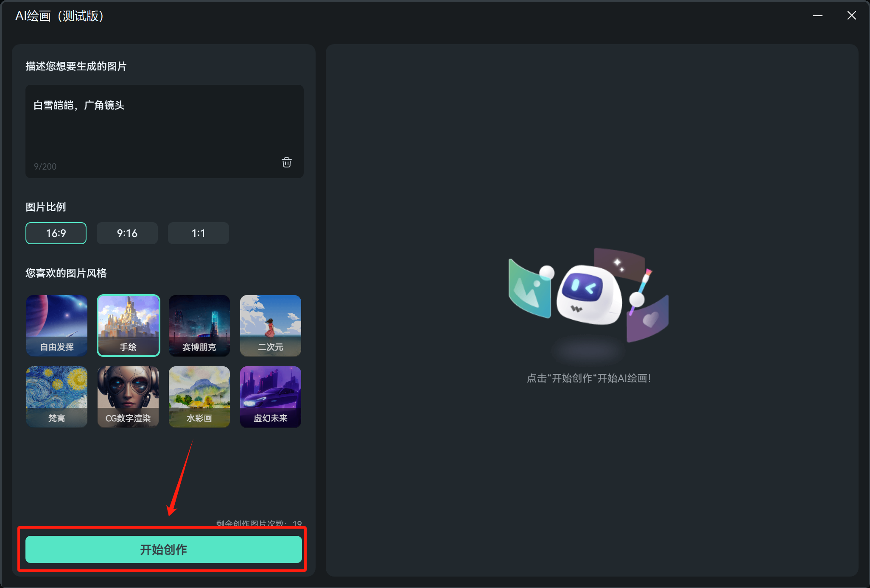Minimize the AI绘画 window
870x588 pixels.
pos(818,16)
